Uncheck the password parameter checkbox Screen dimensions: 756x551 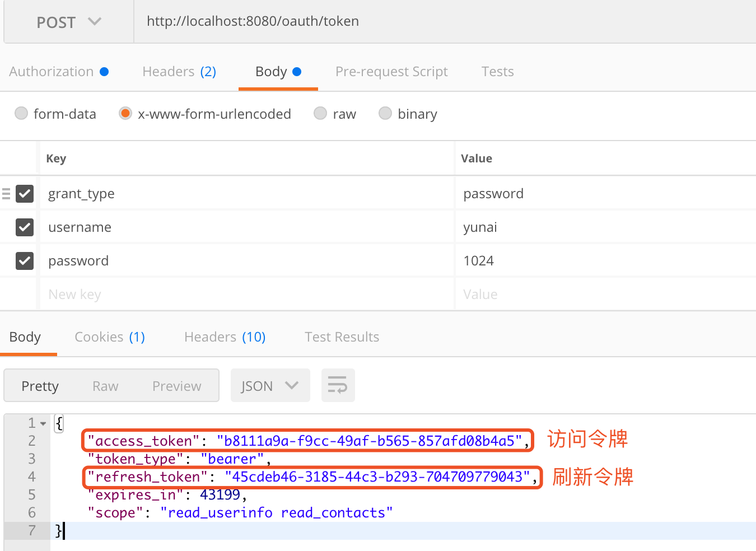(25, 261)
